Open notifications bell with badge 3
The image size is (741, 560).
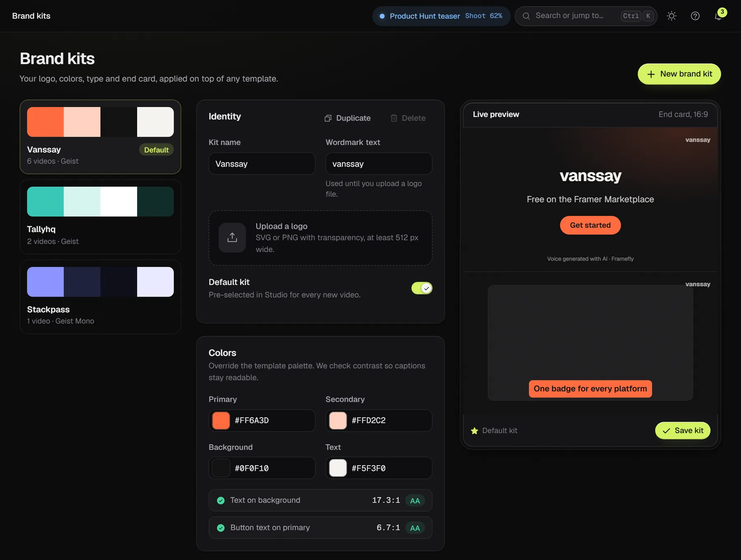pyautogui.click(x=718, y=16)
